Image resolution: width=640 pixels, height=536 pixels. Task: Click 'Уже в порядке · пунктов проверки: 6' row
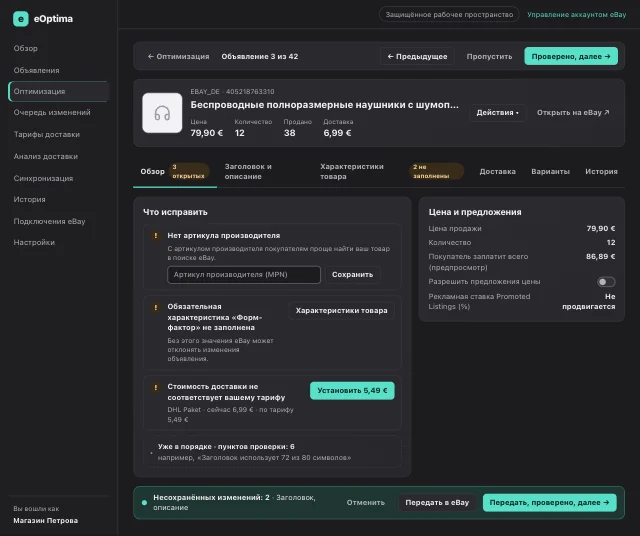tap(272, 452)
